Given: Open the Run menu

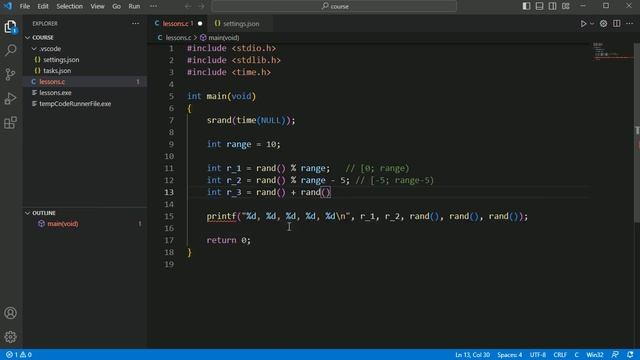Looking at the screenshot, I should (134, 6).
